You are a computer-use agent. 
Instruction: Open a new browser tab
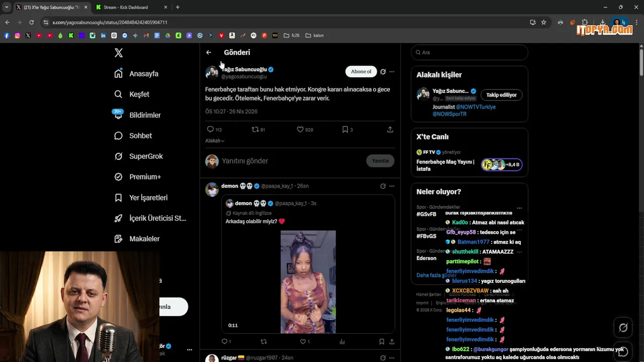(178, 7)
